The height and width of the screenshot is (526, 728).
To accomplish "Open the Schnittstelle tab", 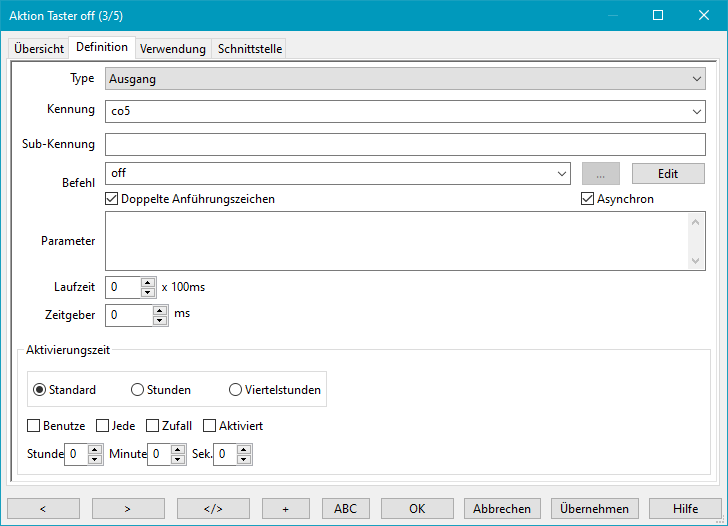I will [x=250, y=49].
